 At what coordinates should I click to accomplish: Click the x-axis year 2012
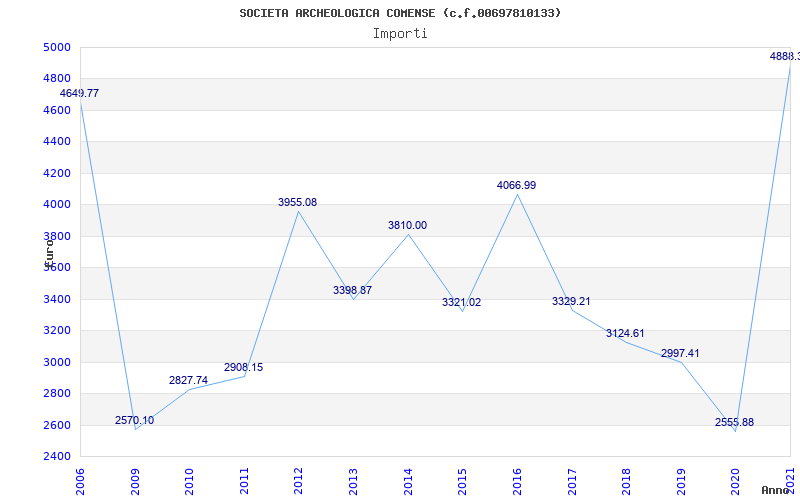298,481
